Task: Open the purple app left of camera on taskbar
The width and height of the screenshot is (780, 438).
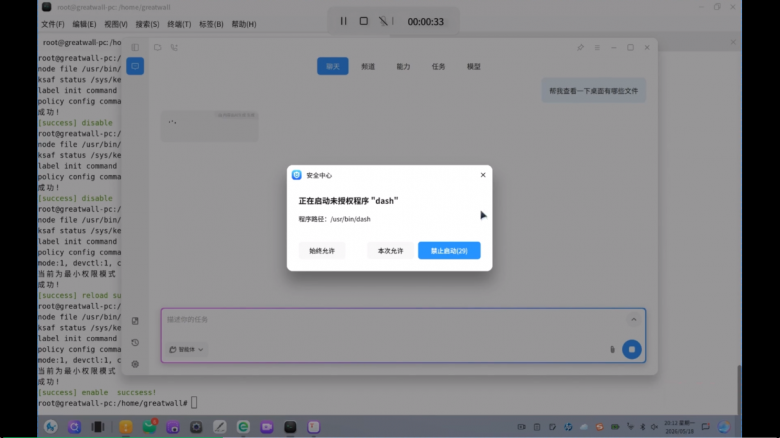Action: click(x=173, y=427)
